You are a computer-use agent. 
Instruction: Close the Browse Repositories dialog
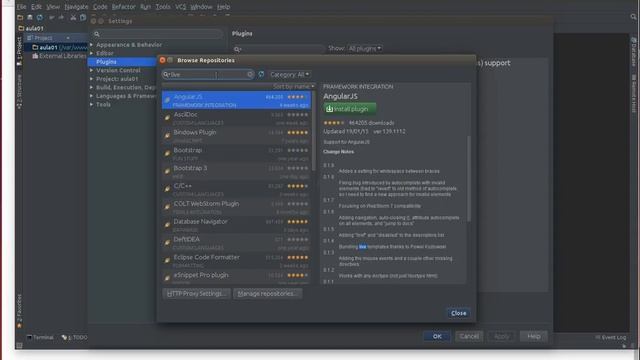(x=458, y=313)
